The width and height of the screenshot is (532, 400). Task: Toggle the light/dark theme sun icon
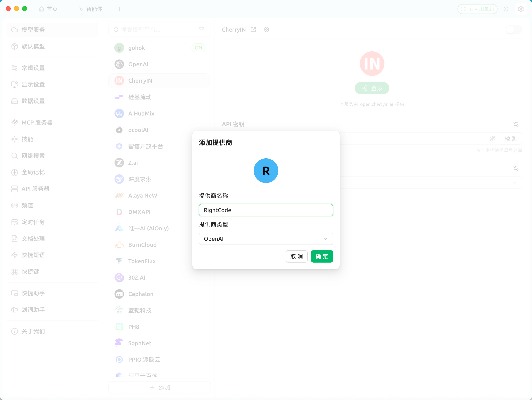[x=506, y=9]
